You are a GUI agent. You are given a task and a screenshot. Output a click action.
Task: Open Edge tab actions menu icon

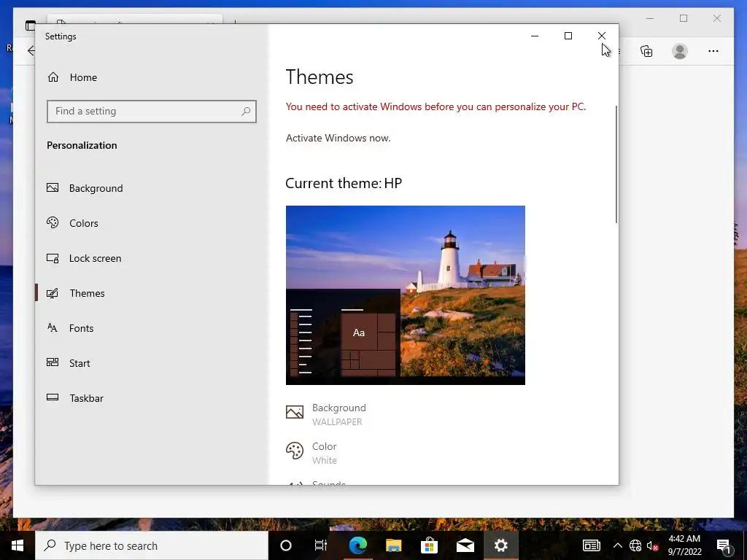[31, 26]
